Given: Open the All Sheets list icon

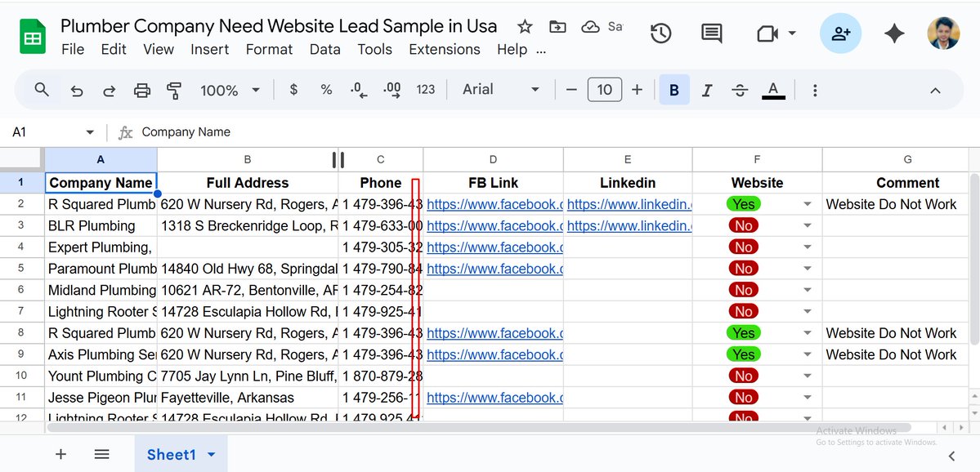Looking at the screenshot, I should click(102, 454).
